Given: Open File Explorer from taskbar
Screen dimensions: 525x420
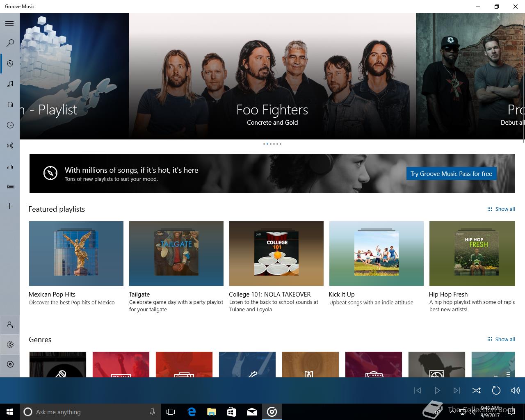Looking at the screenshot, I should click(x=212, y=412).
